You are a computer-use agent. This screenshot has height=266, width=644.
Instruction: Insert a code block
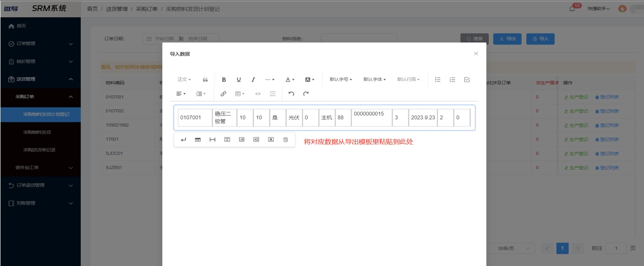coord(258,94)
